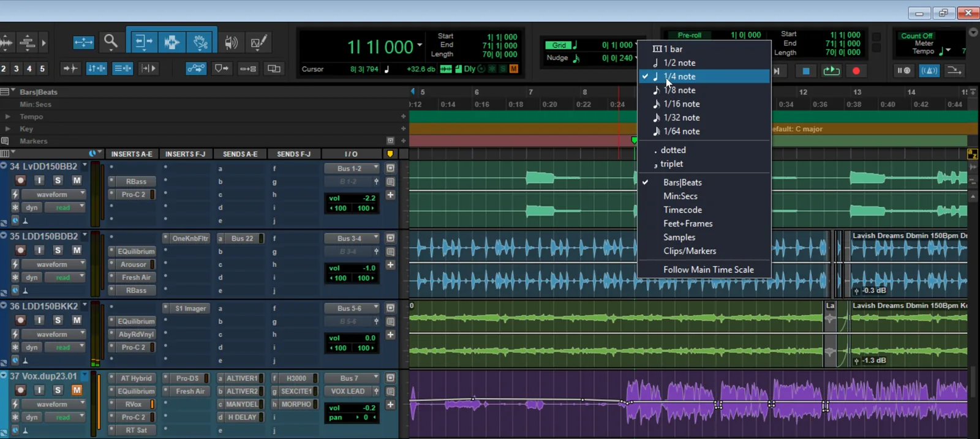Toggle the green Grid mode indicator
This screenshot has width=980, height=439.
click(x=558, y=45)
